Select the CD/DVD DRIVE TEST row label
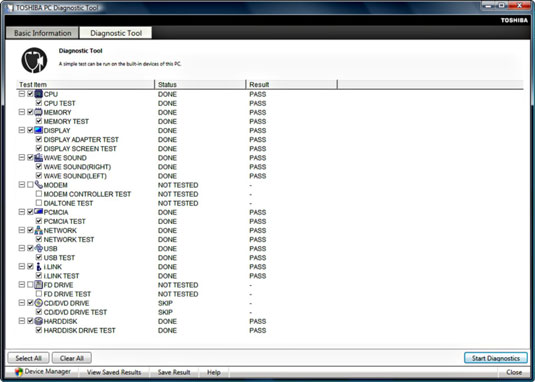 tap(75, 312)
